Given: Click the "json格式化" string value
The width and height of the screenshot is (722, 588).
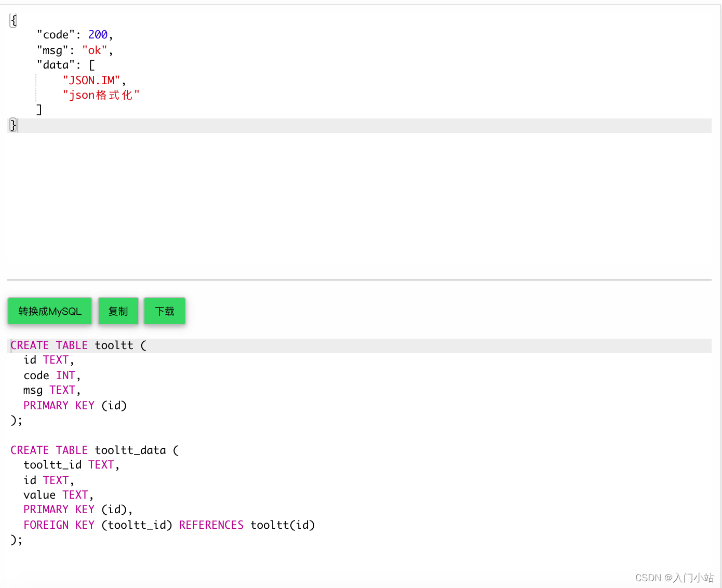Looking at the screenshot, I should click(101, 95).
